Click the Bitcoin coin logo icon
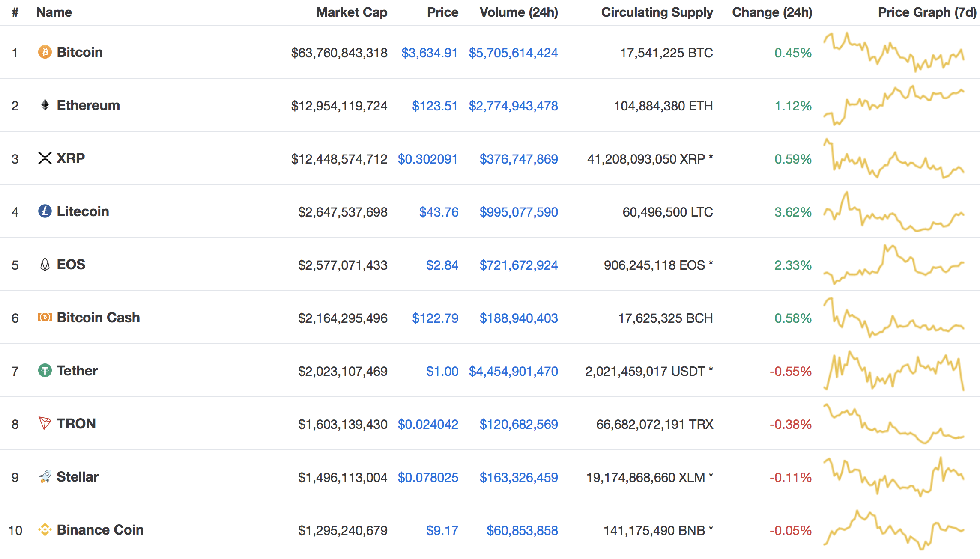The height and width of the screenshot is (559, 980). 45,52
